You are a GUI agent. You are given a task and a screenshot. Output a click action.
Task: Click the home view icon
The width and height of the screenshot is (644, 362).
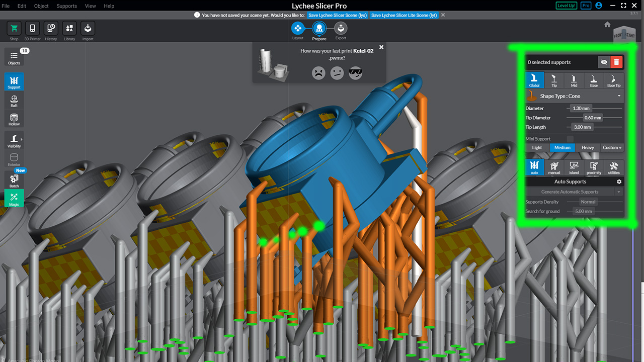coord(607,25)
